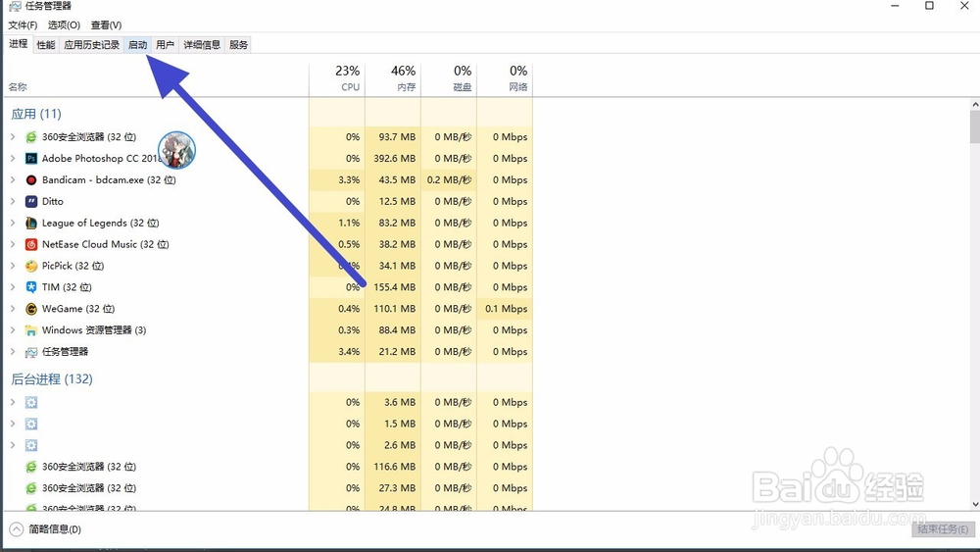Viewport: 980px width, 552px height.
Task: Select the WeGame (32 位) process name
Action: [78, 309]
